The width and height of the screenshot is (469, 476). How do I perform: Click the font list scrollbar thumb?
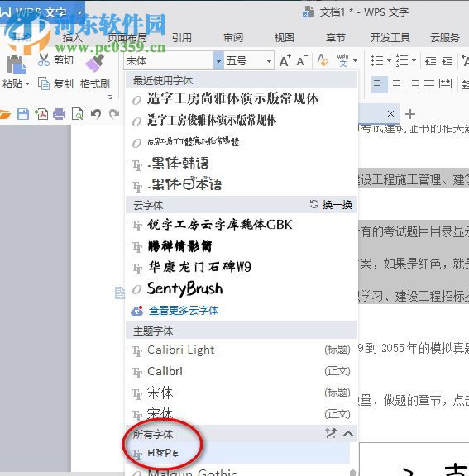[x=352, y=473]
